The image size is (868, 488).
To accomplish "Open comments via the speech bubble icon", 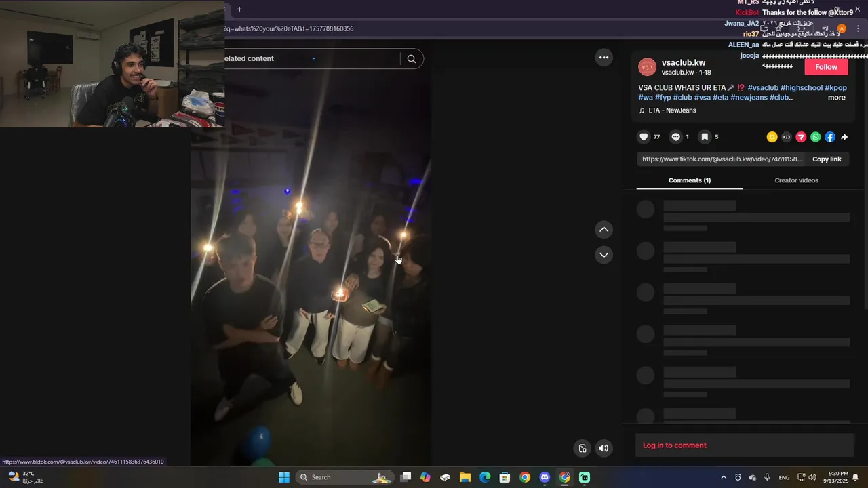I will pos(675,137).
